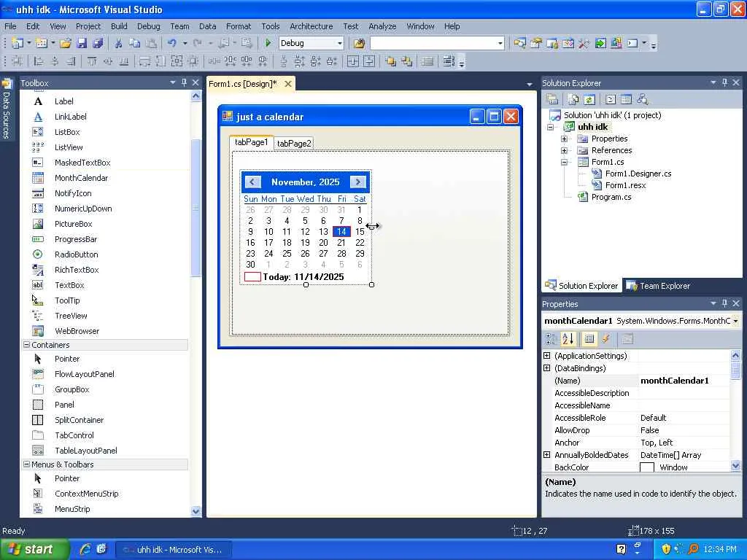Open the Build menu
Screen dimensions: 747x560
point(119,26)
